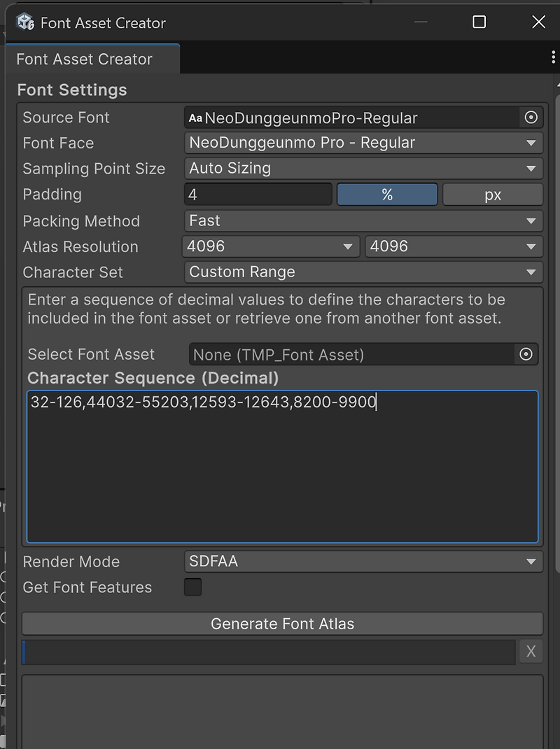Enable the Get Font Features checkbox
Image resolution: width=560 pixels, height=749 pixels.
click(x=192, y=587)
